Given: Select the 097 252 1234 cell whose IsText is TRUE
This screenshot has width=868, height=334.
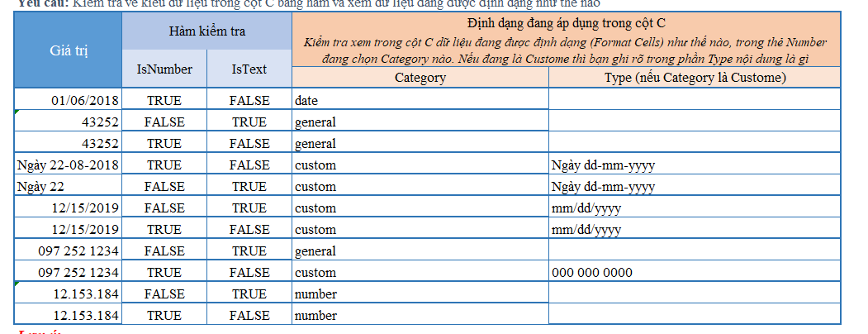Looking at the screenshot, I should (68, 250).
